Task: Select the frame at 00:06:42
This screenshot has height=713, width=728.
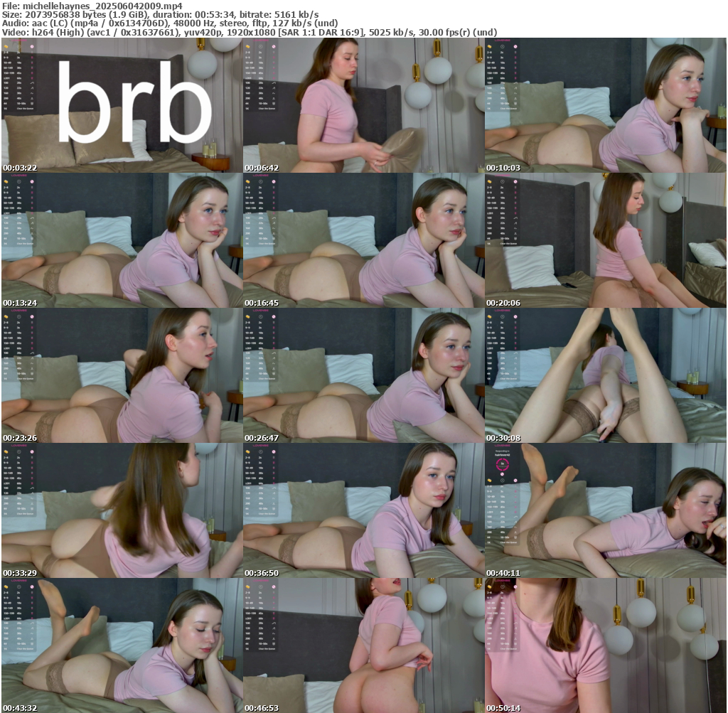Action: pyautogui.click(x=363, y=105)
